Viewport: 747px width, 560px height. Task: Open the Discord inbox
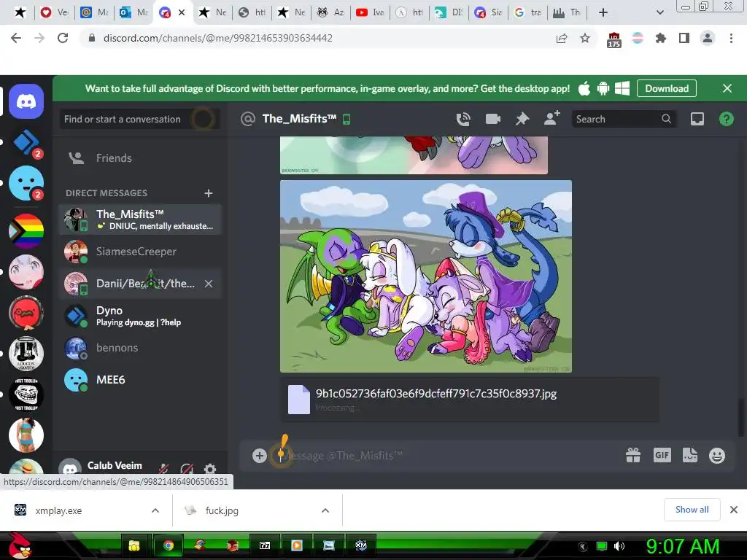pyautogui.click(x=697, y=119)
